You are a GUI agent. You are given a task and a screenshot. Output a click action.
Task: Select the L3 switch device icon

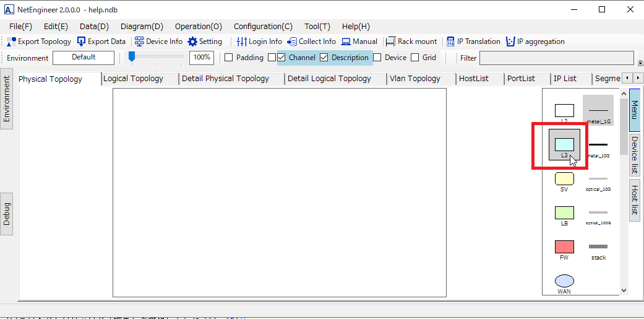564,145
